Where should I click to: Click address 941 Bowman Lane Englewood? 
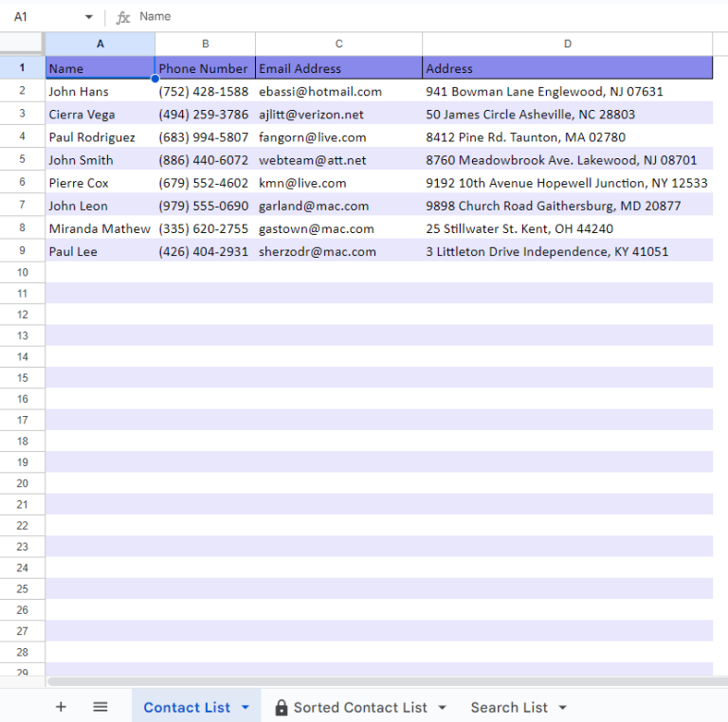coord(568,91)
